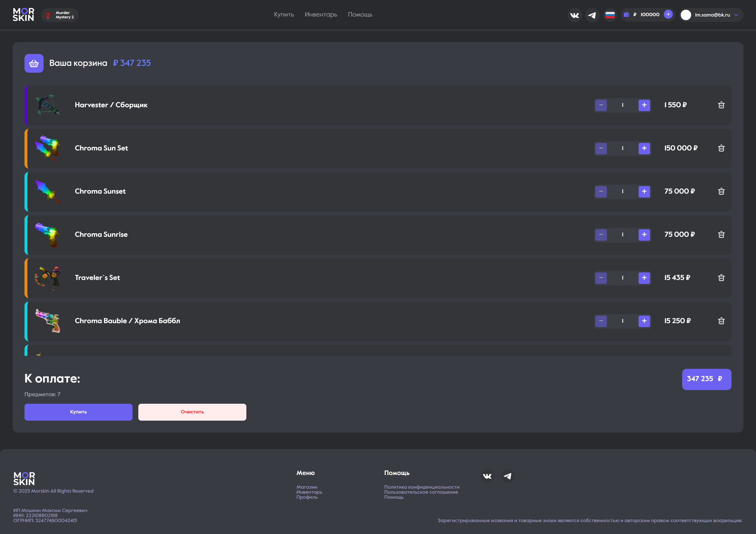756x534 pixels.
Task: Click the Russian flag language icon
Action: click(610, 15)
